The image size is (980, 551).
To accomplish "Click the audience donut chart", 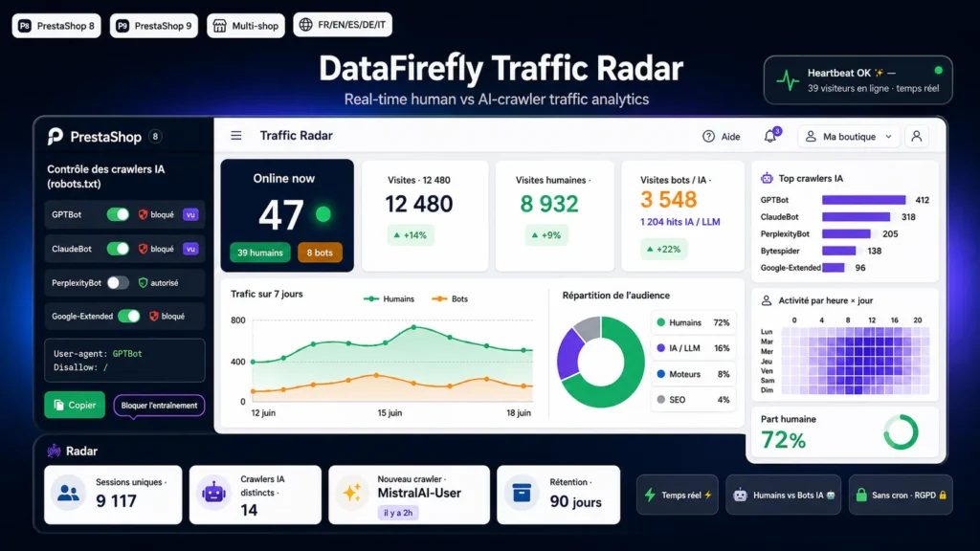I will pyautogui.click(x=601, y=362).
